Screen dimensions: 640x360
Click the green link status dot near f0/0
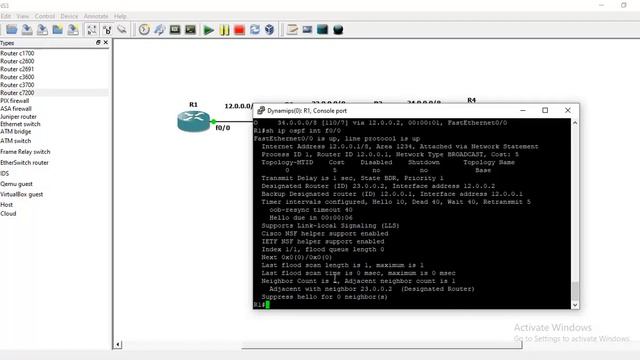click(x=213, y=121)
